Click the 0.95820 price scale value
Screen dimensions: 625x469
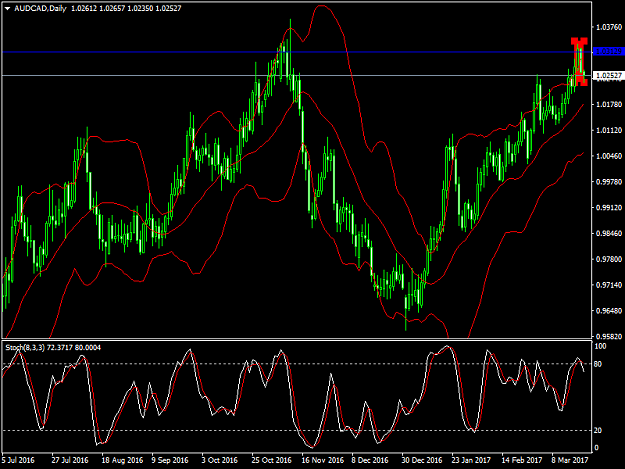tap(608, 336)
